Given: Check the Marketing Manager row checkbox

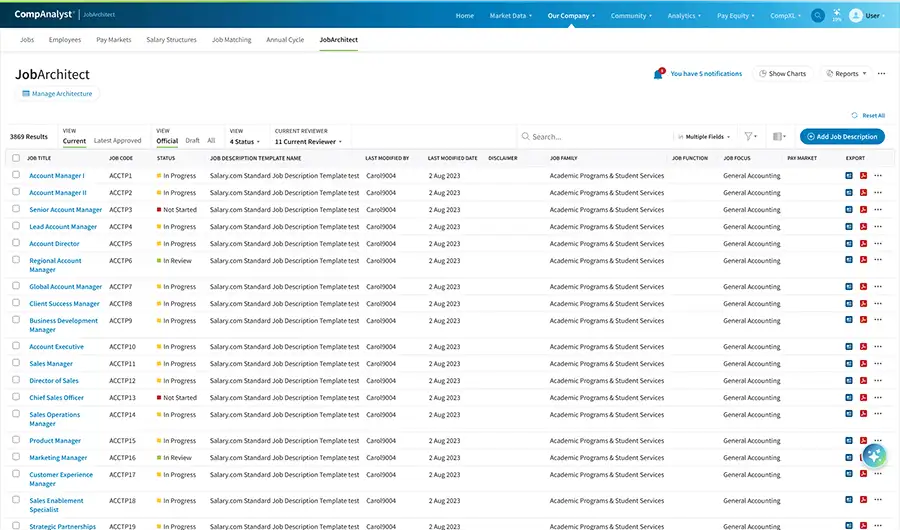Looking at the screenshot, I should point(16,456).
